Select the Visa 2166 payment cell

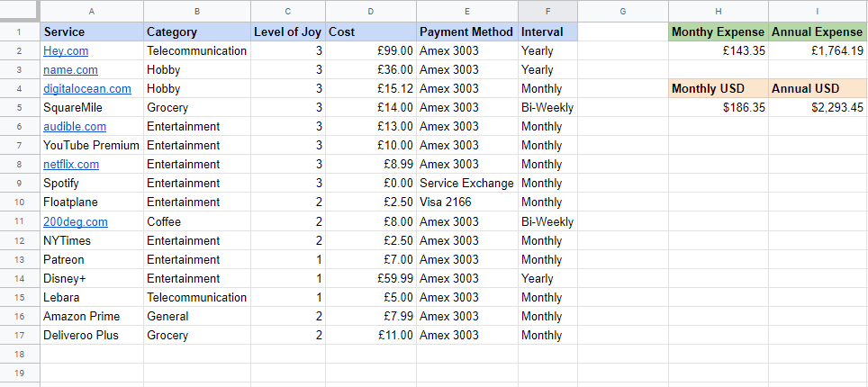467,202
